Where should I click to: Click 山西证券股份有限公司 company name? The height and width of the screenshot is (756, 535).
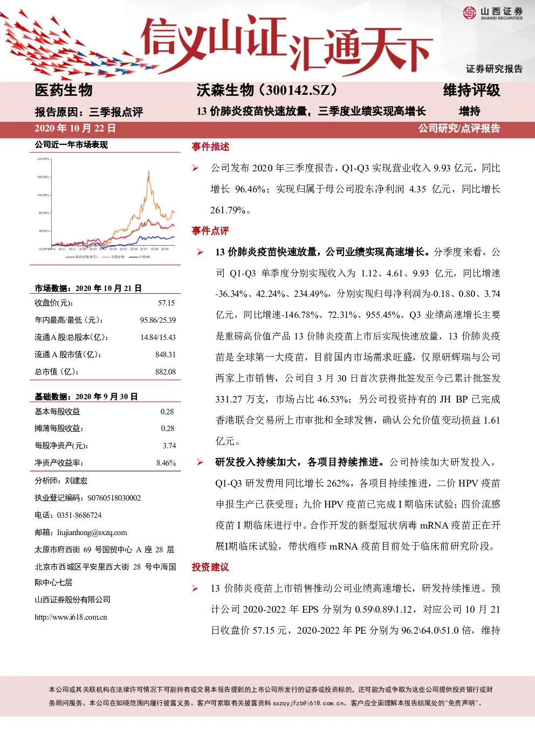coord(72,600)
